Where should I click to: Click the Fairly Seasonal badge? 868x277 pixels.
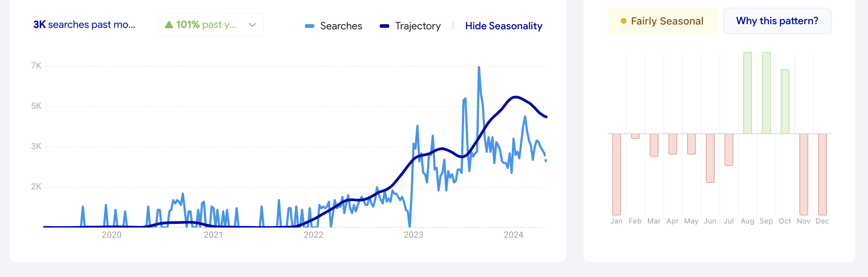click(662, 21)
